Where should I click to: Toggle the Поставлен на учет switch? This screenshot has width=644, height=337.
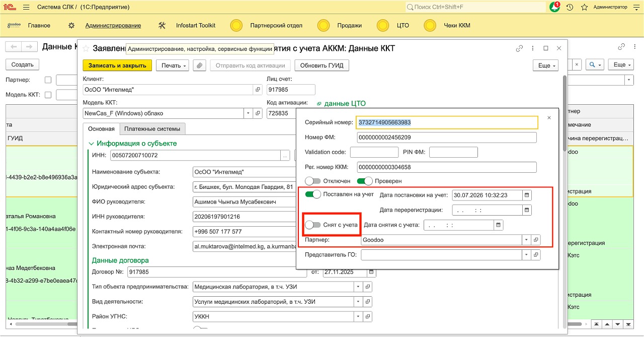pos(313,194)
